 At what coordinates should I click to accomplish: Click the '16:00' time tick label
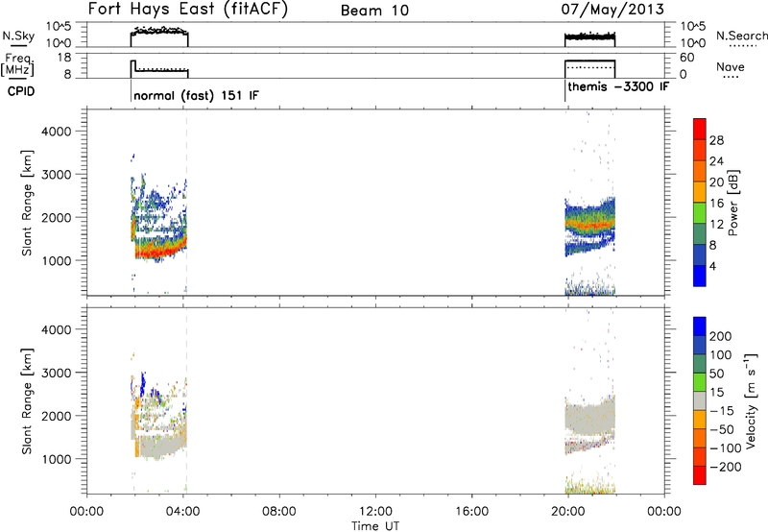tap(471, 512)
